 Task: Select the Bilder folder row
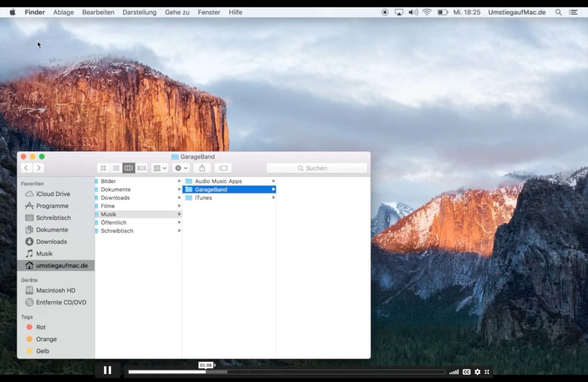pyautogui.click(x=138, y=182)
